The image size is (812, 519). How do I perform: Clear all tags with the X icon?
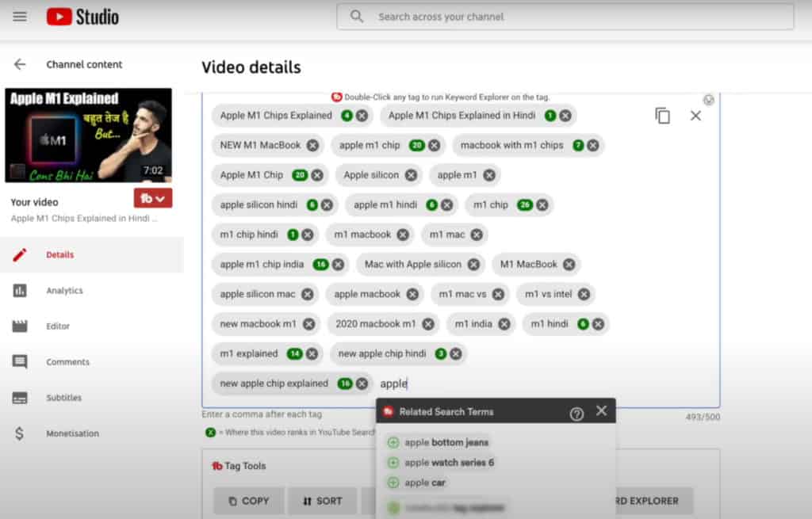pos(695,116)
